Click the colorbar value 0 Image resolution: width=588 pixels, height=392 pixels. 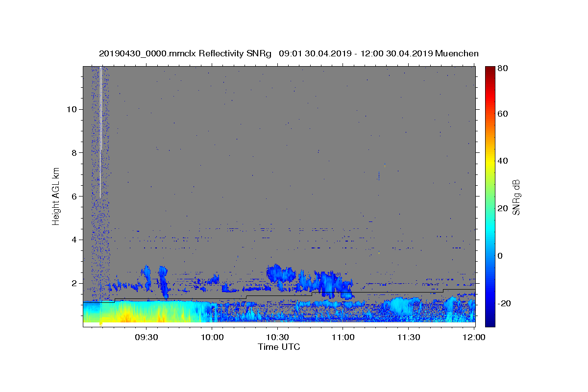501,256
